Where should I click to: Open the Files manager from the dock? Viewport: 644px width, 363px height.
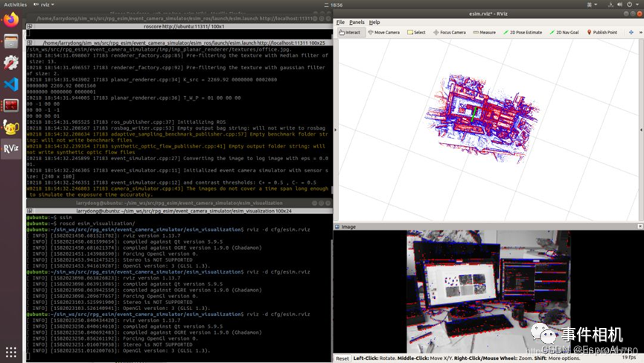11,41
